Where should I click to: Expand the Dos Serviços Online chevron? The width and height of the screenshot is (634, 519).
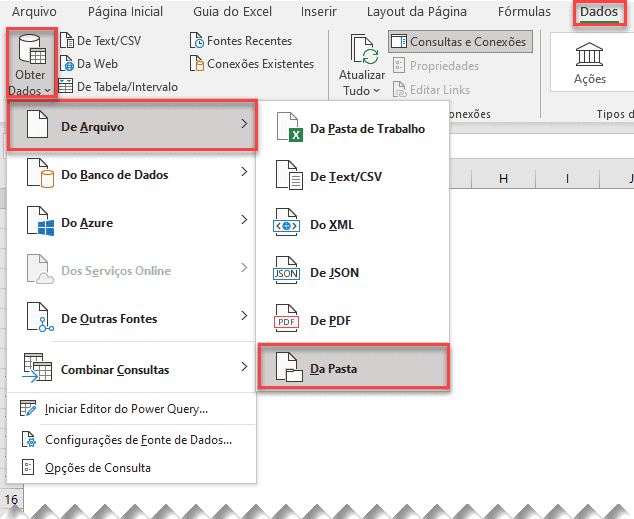(x=244, y=268)
